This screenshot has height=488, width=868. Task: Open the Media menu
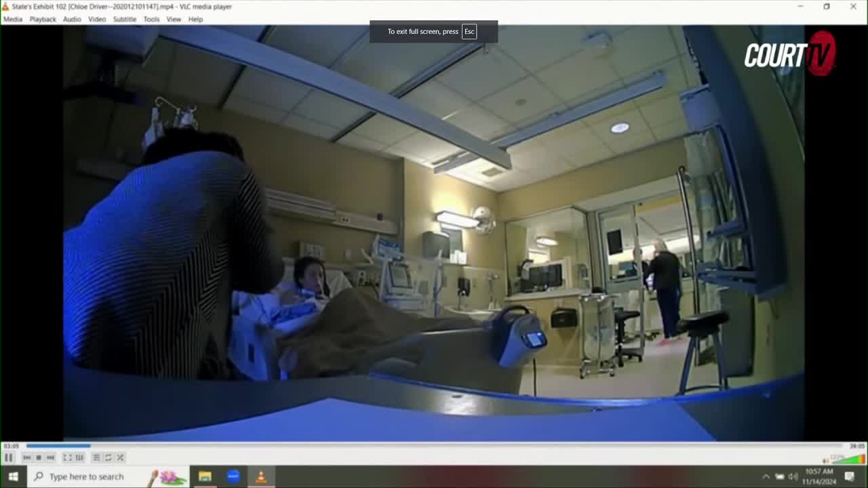coord(13,19)
